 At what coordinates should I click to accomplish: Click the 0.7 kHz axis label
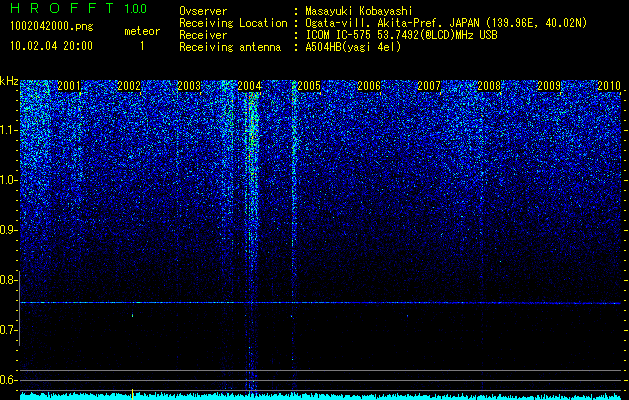point(8,330)
